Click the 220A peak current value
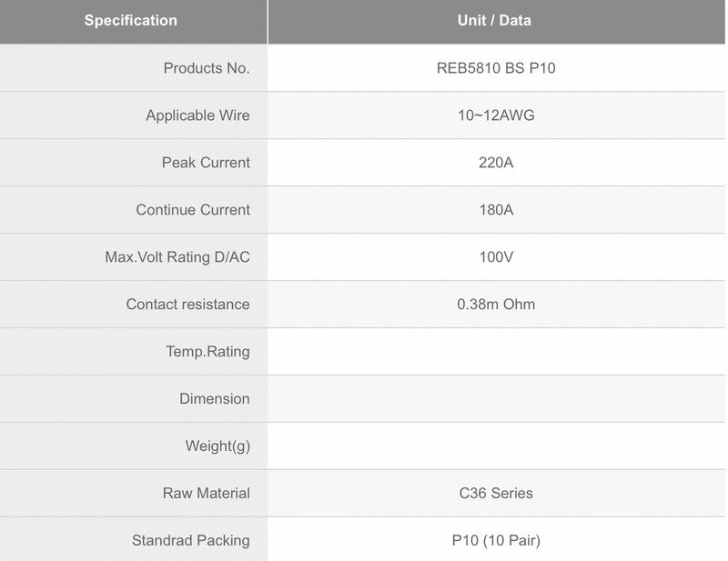 tap(496, 163)
